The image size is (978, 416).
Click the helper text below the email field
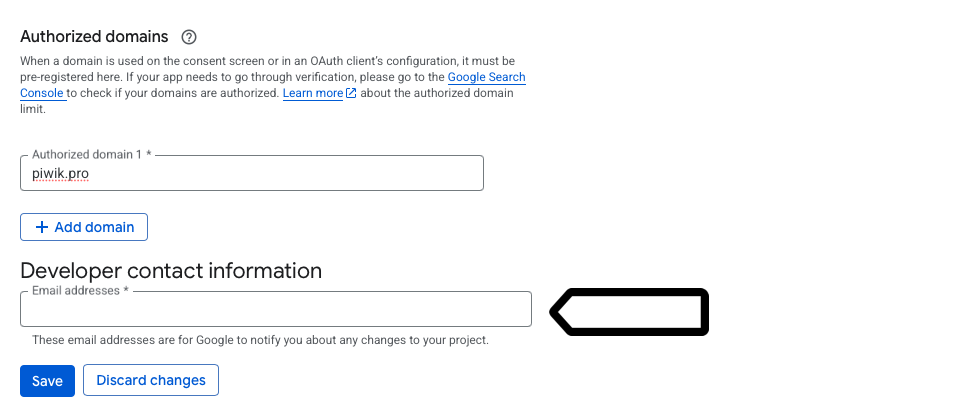[x=260, y=340]
